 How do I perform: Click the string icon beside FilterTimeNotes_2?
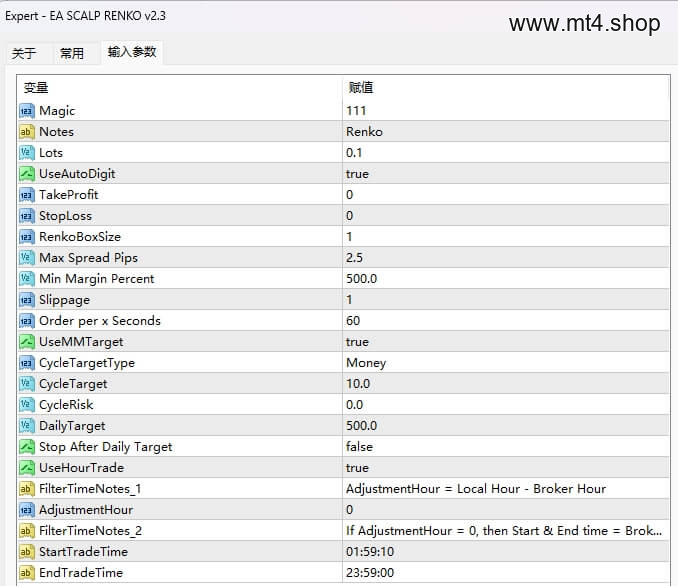click(x=26, y=531)
